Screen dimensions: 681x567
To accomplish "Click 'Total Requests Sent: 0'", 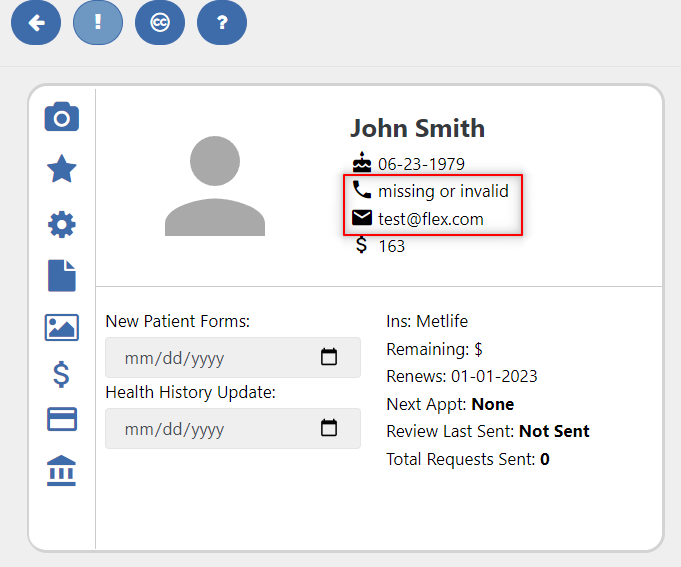I will point(468,459).
